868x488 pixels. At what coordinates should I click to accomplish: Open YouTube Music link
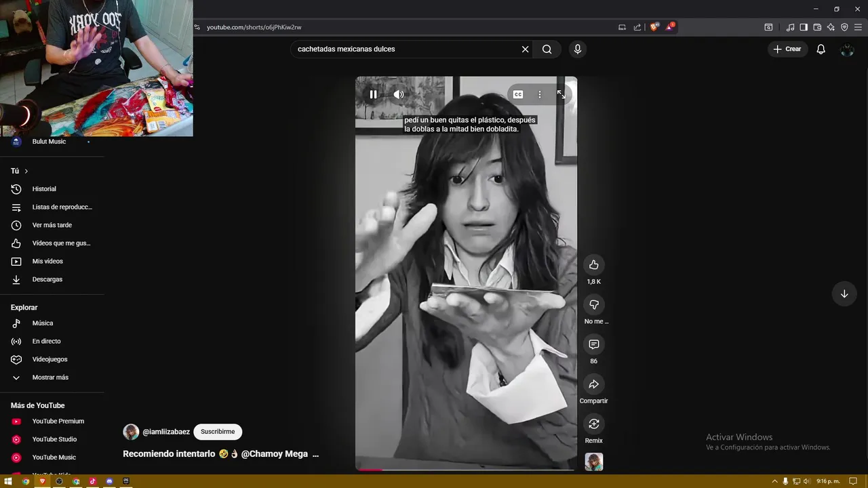(x=52, y=457)
